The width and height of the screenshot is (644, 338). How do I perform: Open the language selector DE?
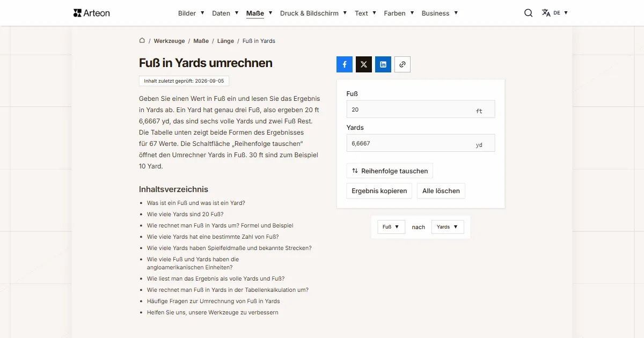click(555, 13)
